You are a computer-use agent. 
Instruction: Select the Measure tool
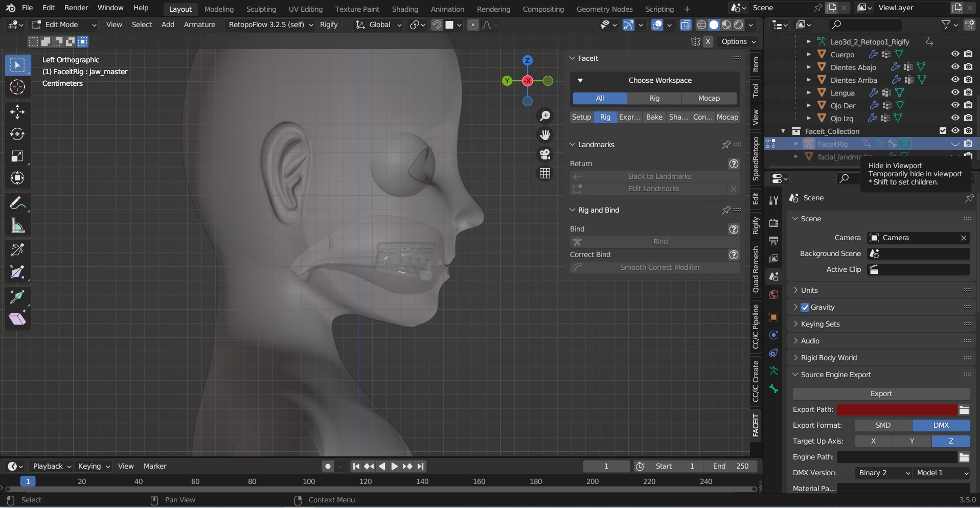pyautogui.click(x=17, y=225)
